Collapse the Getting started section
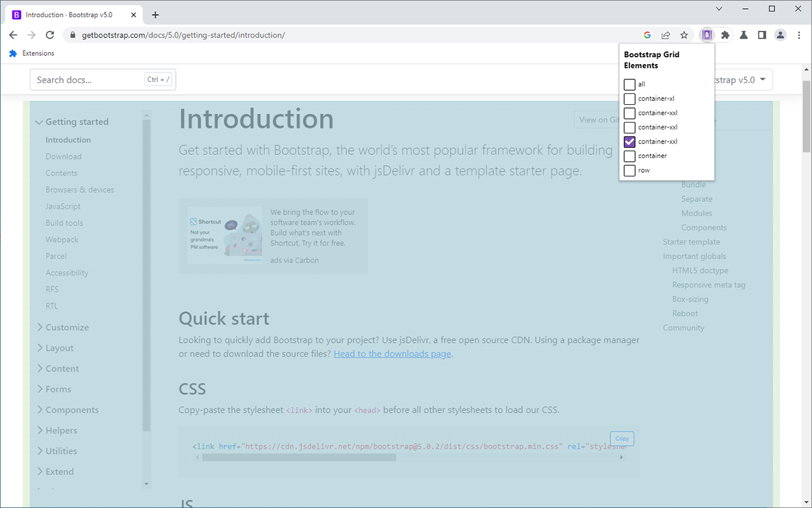The image size is (812, 508). [72, 122]
